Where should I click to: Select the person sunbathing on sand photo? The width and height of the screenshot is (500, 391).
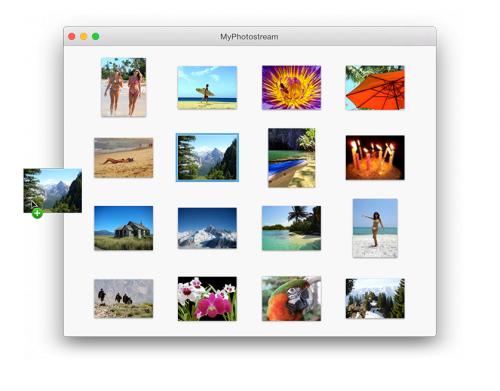click(124, 158)
